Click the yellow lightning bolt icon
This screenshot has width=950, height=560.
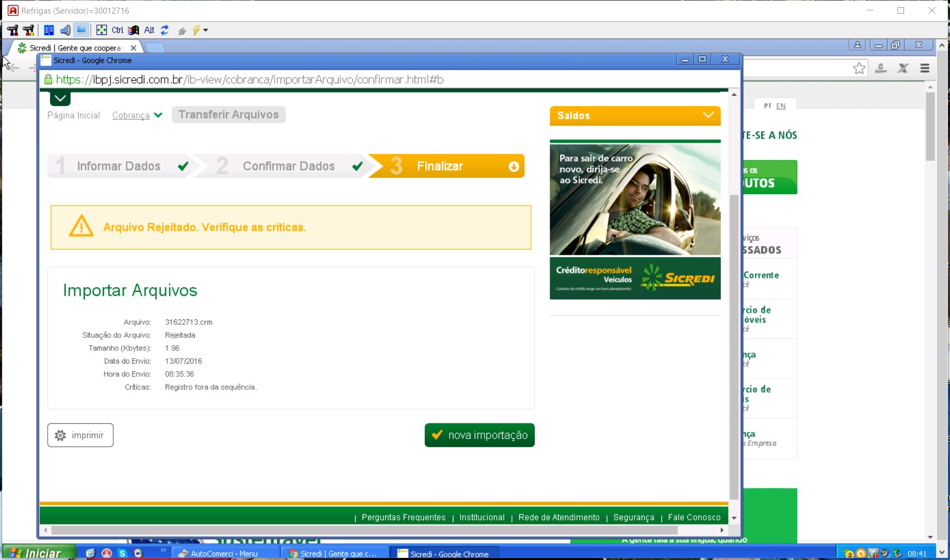pos(196,30)
